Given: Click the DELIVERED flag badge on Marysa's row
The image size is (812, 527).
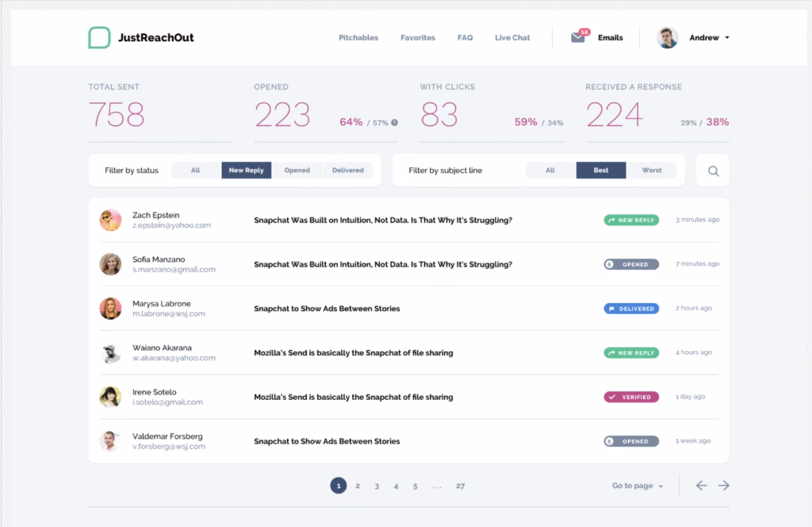Looking at the screenshot, I should [631, 309].
